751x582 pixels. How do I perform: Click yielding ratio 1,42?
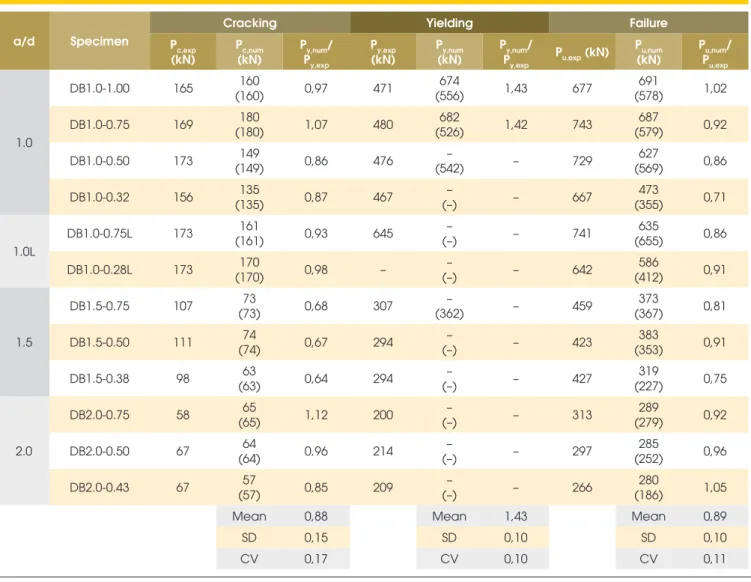(516, 125)
